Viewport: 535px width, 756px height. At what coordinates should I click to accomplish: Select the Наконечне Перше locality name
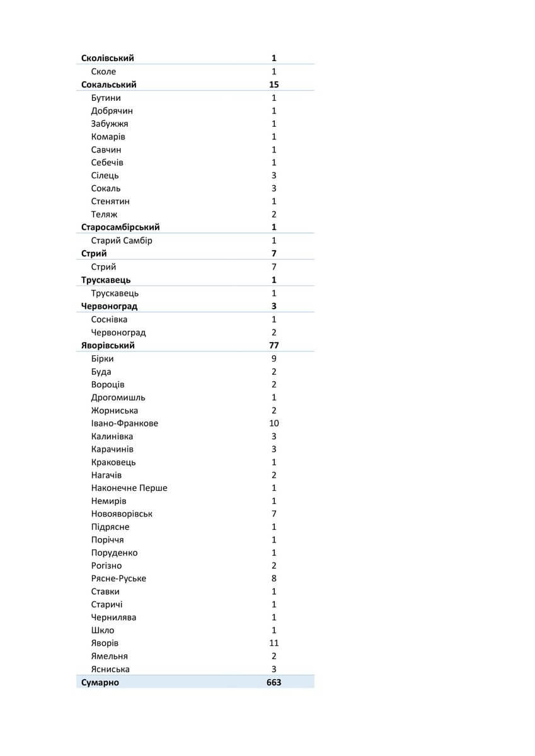(129, 488)
